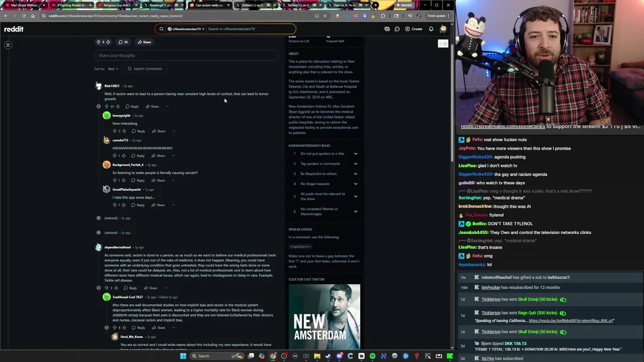Upvote the post with score 5

(99, 42)
